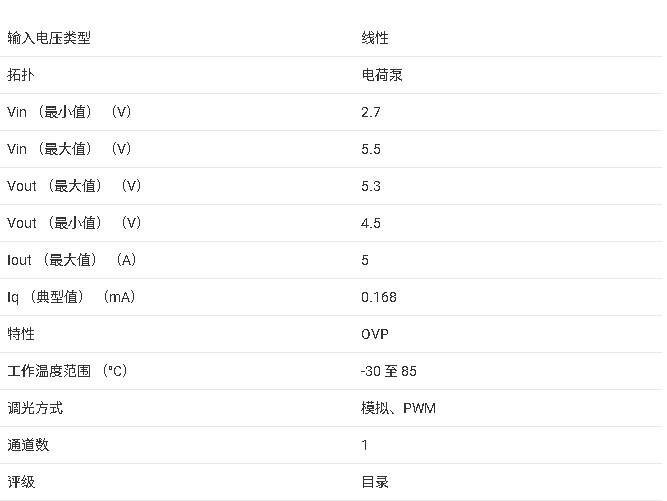Click the 通道数 row label
667x501 pixels.
28,445
